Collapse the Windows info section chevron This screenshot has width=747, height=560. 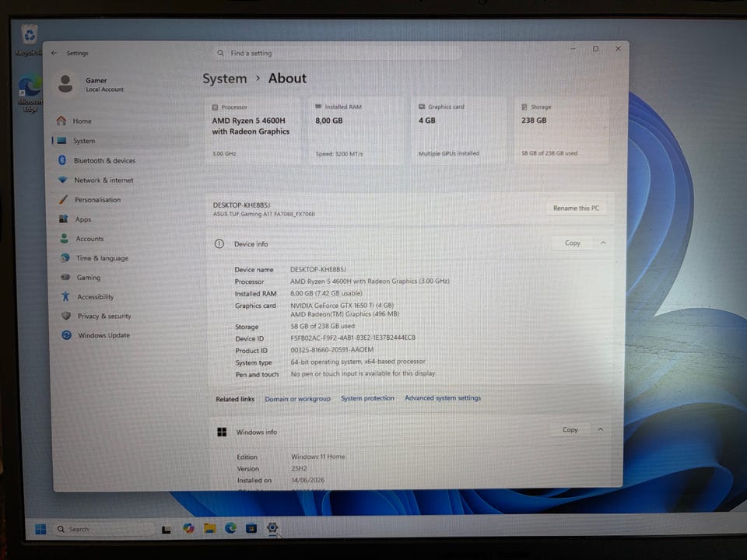tap(600, 429)
